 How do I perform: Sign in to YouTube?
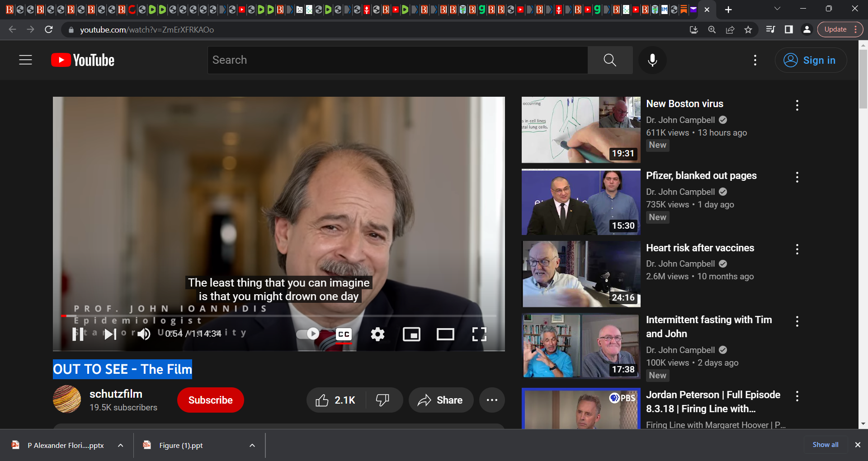pos(811,60)
